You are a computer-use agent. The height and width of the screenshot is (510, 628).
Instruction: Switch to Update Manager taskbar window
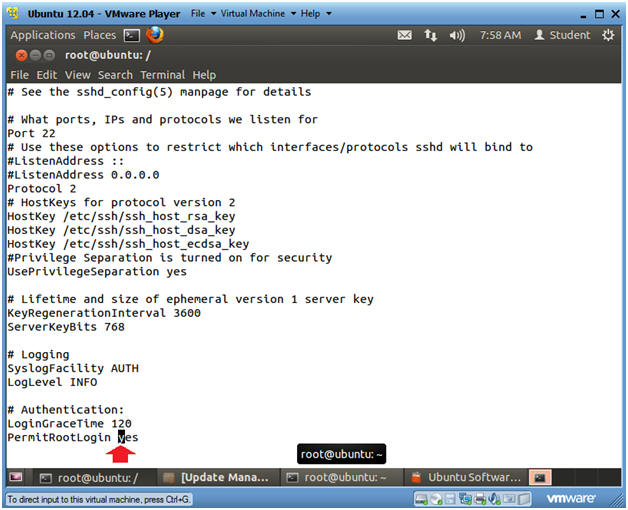[x=218, y=478]
